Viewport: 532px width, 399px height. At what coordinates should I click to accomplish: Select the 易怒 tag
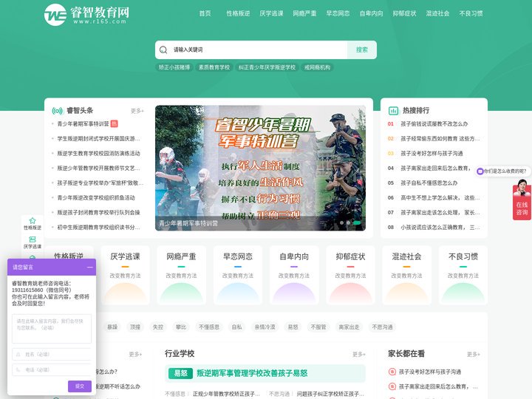pyautogui.click(x=293, y=327)
